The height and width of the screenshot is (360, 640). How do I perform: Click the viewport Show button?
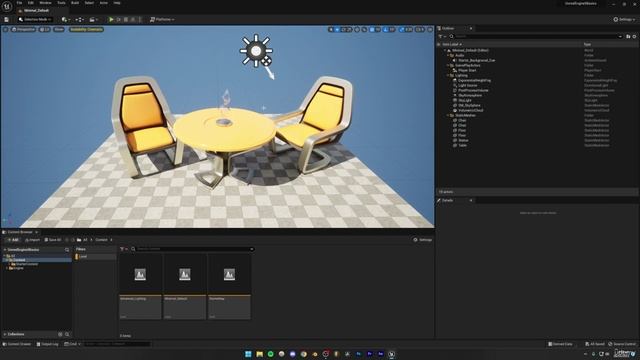(x=59, y=29)
